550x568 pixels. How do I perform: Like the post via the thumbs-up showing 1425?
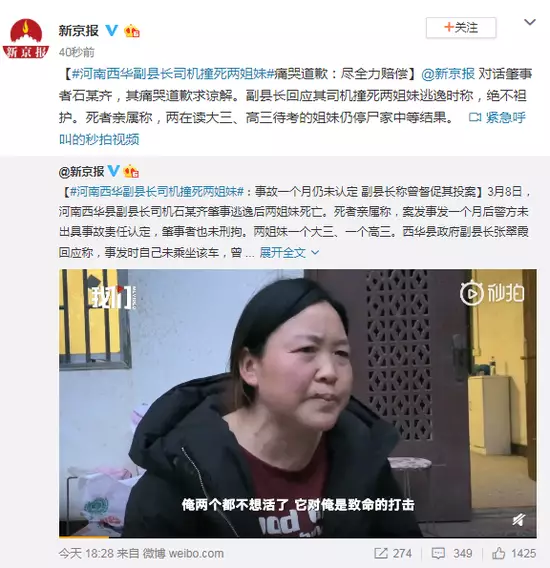click(514, 553)
